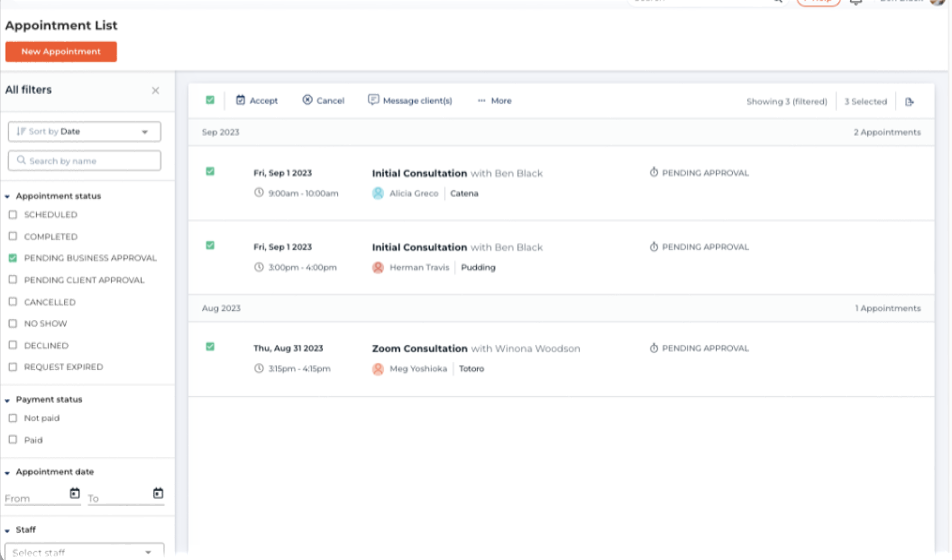
Task: Click the From date input field
Action: (x=35, y=498)
